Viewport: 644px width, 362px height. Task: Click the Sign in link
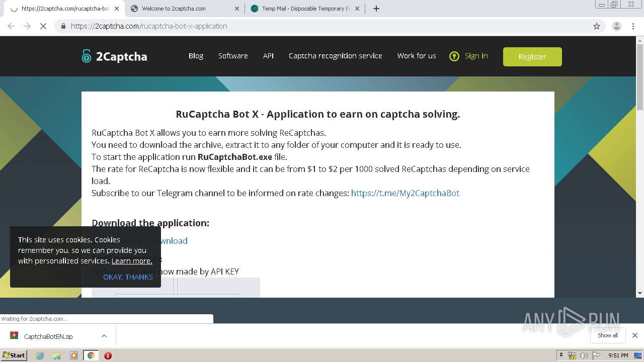[x=476, y=56]
